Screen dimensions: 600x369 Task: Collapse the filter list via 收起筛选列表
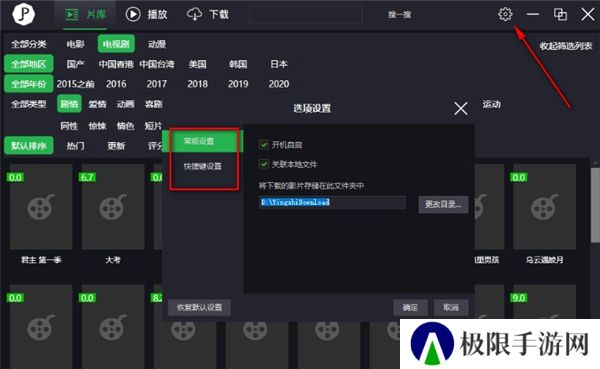coord(566,46)
